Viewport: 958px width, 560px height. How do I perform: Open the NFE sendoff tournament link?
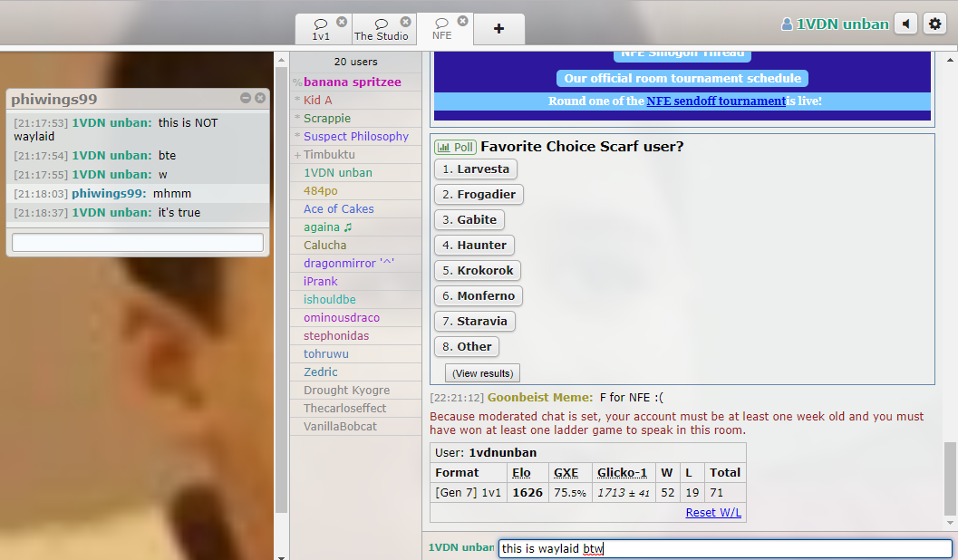point(716,101)
